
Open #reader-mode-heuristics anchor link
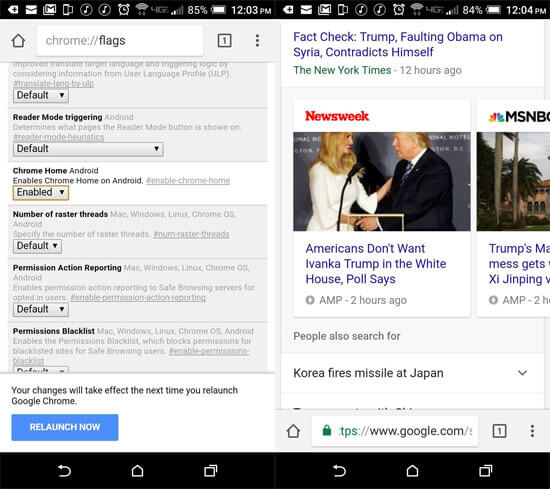pos(59,137)
